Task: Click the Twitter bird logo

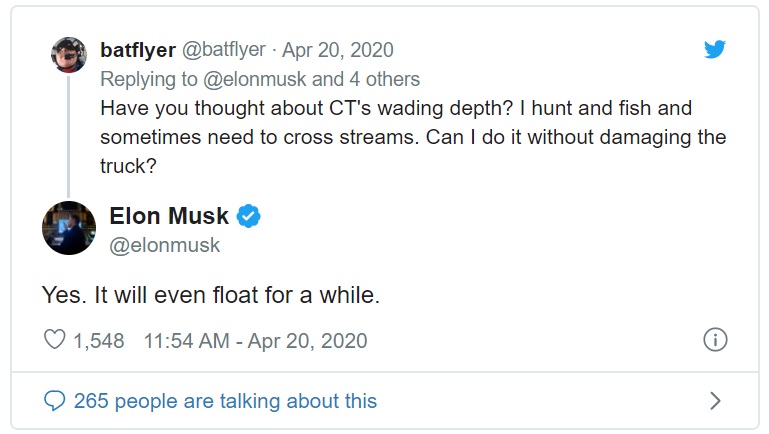Action: 714,50
